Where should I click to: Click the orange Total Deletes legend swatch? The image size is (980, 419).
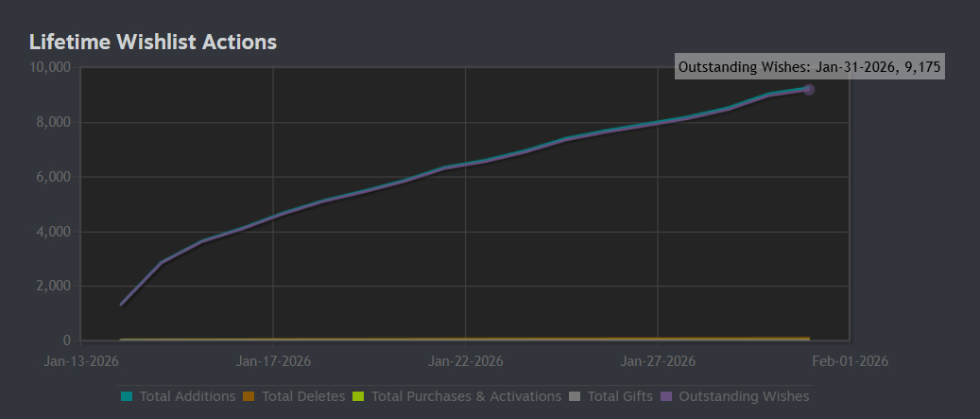(249, 396)
